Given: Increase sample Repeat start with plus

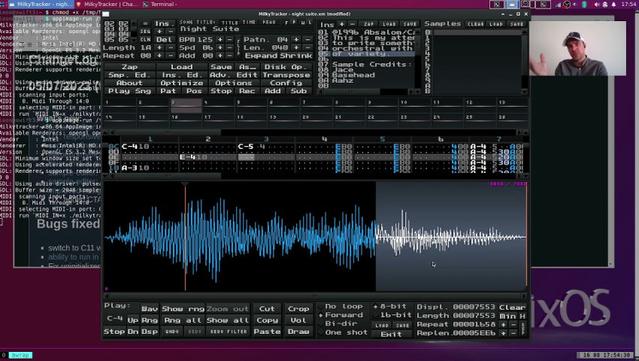Looking at the screenshot, I should click(x=504, y=324).
